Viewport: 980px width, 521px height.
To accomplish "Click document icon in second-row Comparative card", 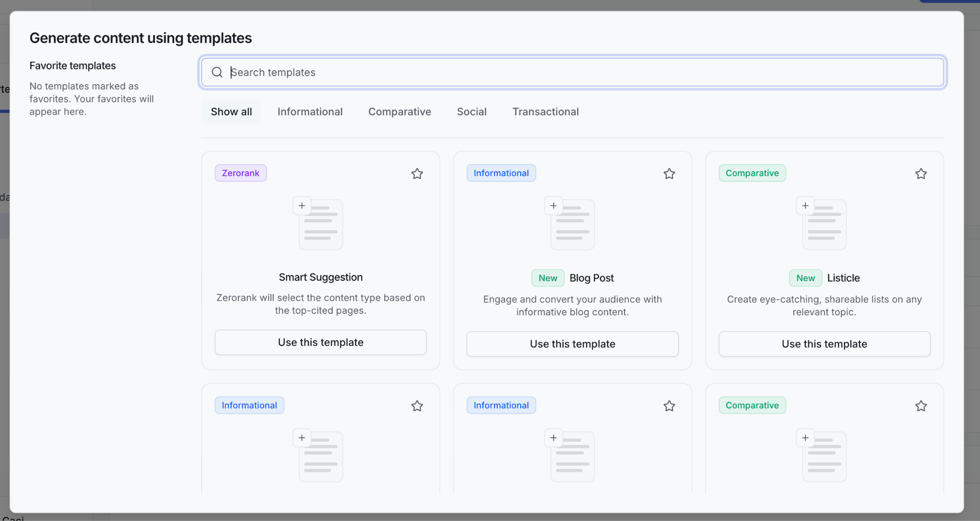I will pos(822,455).
